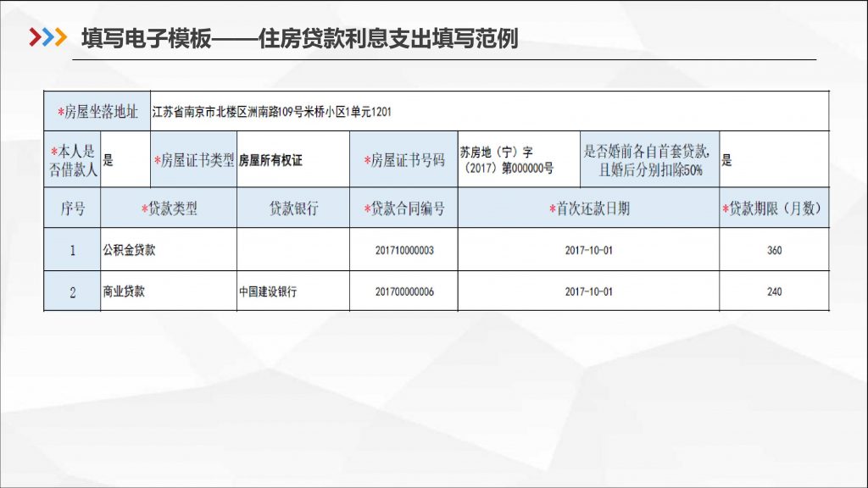
Task: Click the 首次还款日期 column header
Action: (x=588, y=208)
